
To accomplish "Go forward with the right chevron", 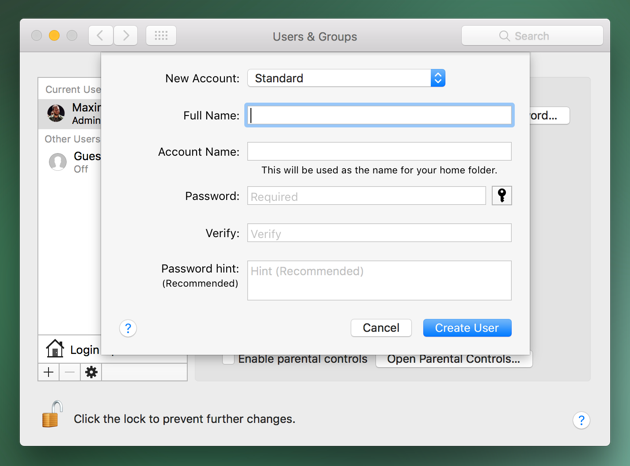I will click(x=126, y=36).
